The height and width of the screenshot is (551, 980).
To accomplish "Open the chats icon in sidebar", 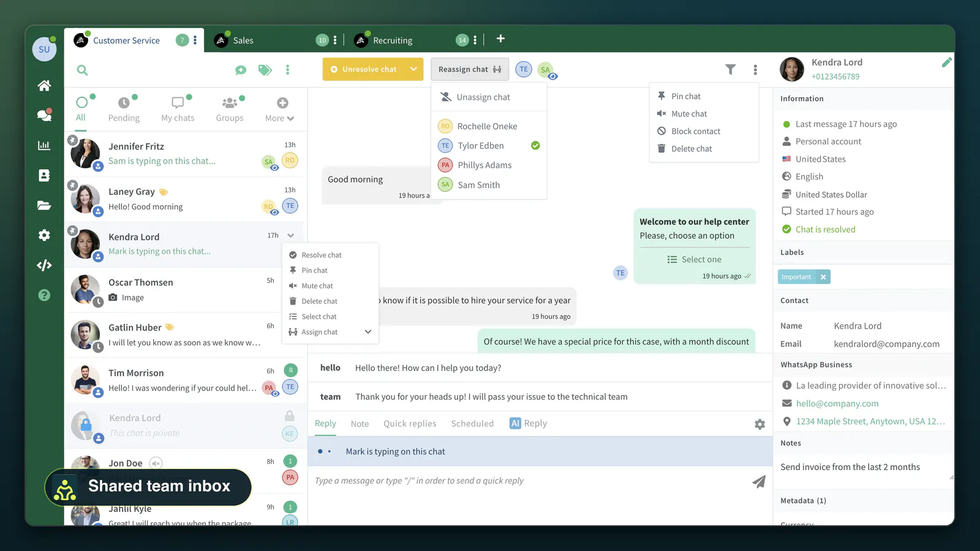I will click(44, 115).
